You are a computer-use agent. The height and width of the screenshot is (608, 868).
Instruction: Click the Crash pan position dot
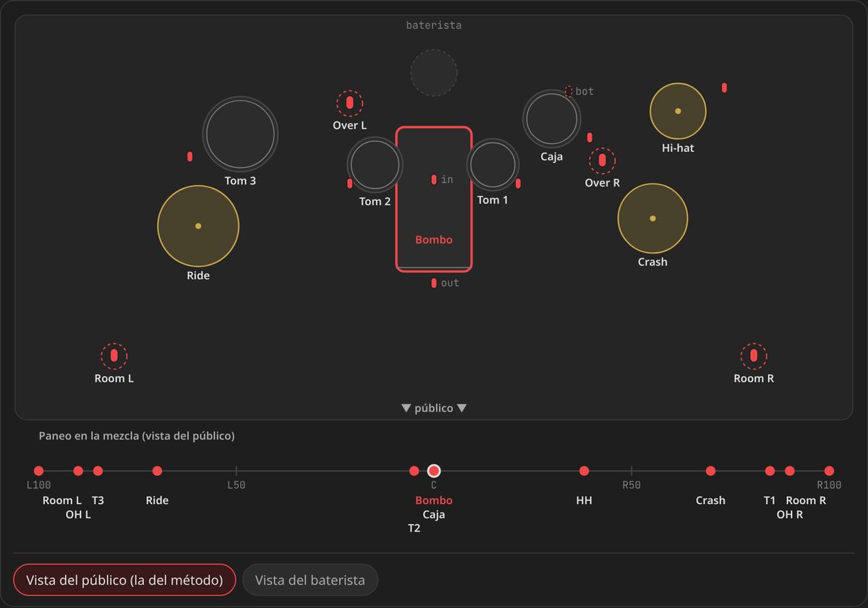tap(710, 471)
